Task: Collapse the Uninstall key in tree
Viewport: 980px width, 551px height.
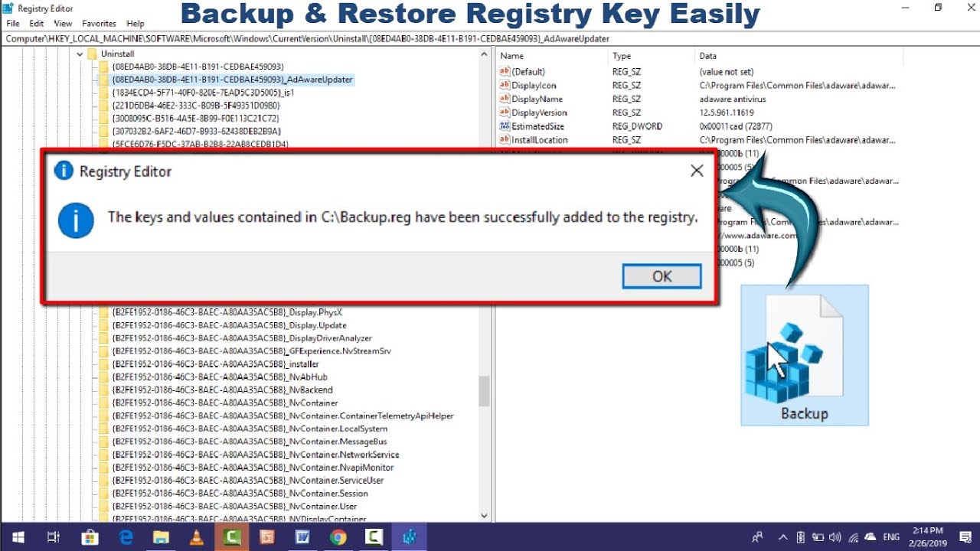Action: (80, 54)
